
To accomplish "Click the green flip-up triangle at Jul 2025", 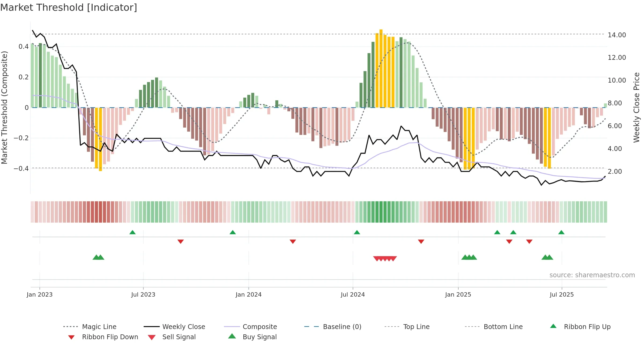I will pyautogui.click(x=561, y=232).
